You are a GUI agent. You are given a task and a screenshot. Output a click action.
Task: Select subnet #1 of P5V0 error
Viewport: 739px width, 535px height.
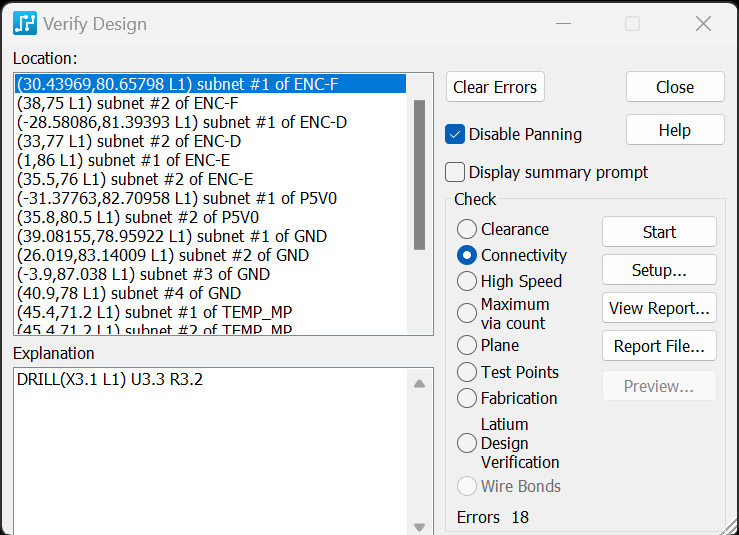tap(176, 198)
